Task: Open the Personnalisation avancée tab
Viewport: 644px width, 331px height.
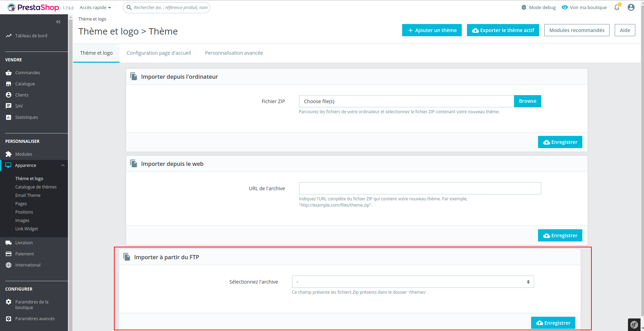Action: (234, 53)
